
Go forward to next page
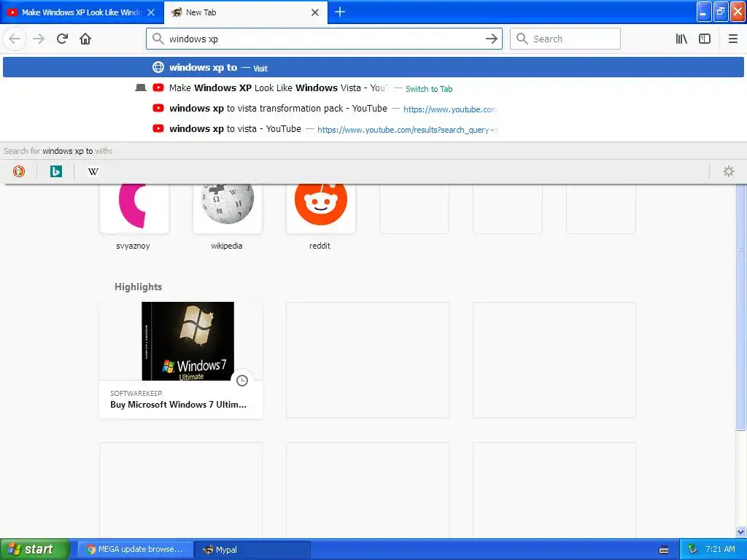pyautogui.click(x=39, y=39)
